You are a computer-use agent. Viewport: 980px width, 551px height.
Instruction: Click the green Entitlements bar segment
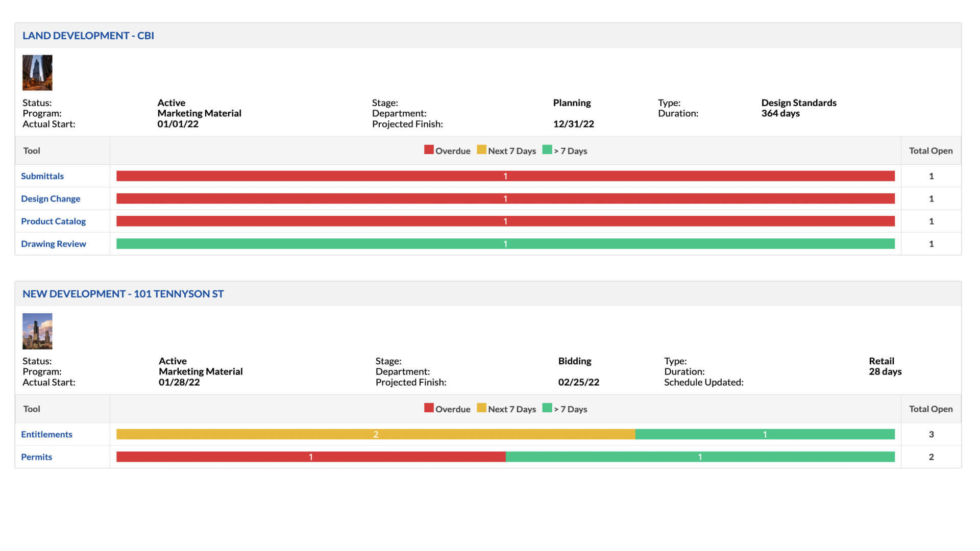[765, 434]
